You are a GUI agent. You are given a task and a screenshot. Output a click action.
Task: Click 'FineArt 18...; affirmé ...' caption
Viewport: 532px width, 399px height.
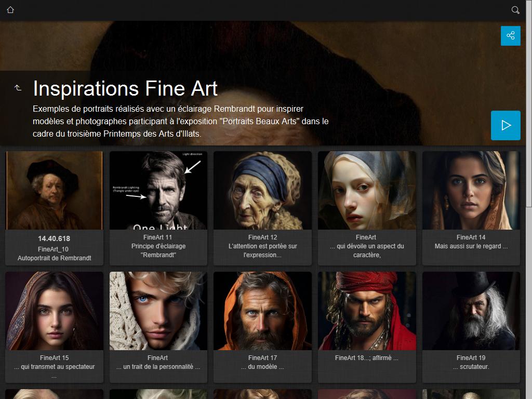click(367, 357)
